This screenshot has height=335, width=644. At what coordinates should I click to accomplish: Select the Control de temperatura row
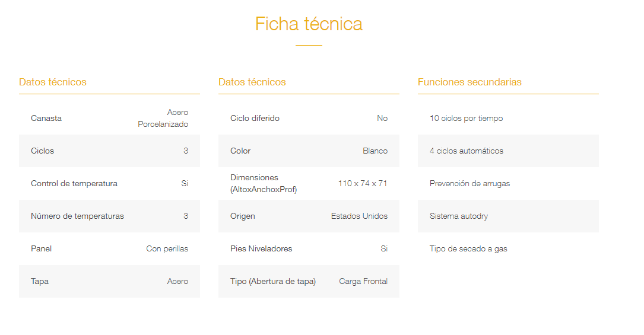pos(109,183)
